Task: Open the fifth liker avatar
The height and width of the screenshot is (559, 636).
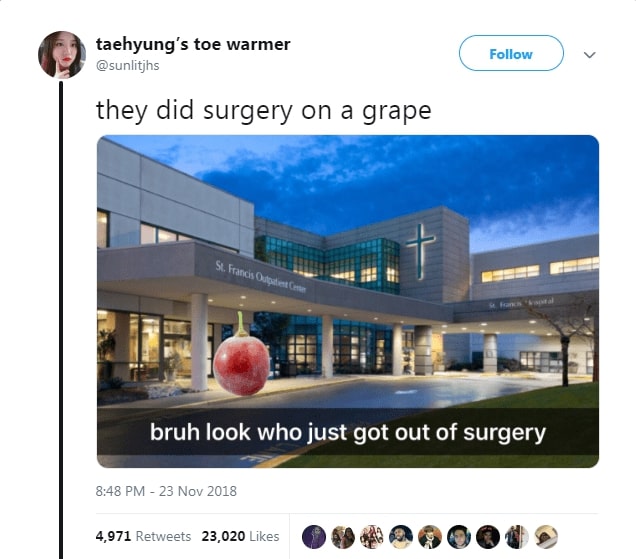Action: click(430, 537)
